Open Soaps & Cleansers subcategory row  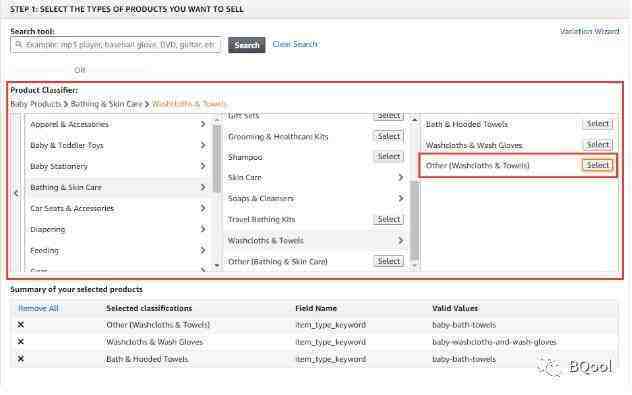click(316, 198)
